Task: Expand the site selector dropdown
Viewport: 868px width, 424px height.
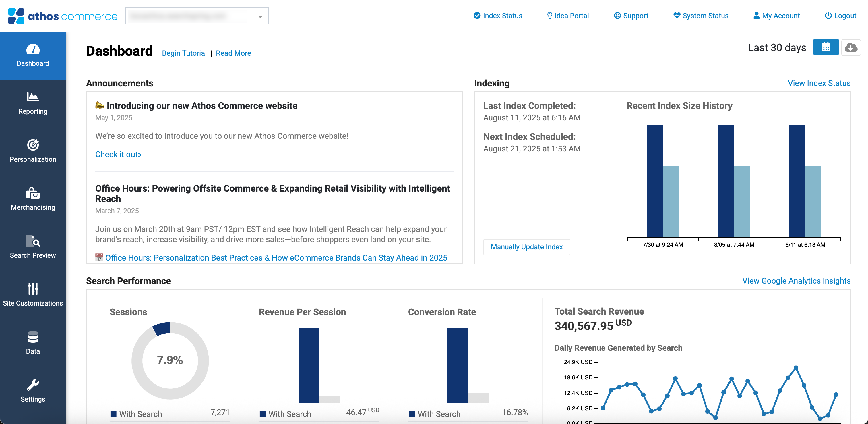Action: [260, 16]
